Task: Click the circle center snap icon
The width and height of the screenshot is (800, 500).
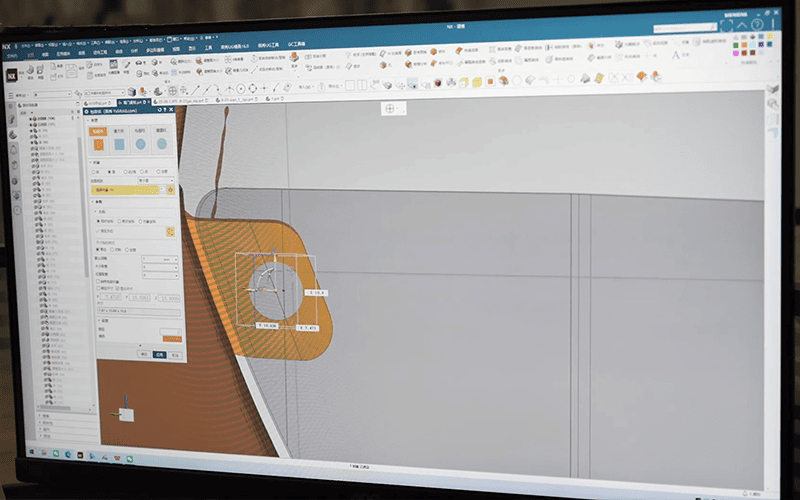Action: click(x=240, y=89)
